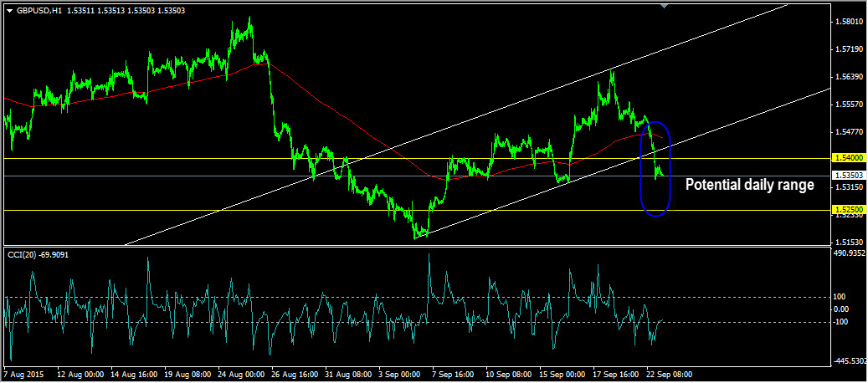Click the '22 Sep 08:00' time label
Image resolution: width=868 pixels, height=383 pixels.
click(668, 375)
